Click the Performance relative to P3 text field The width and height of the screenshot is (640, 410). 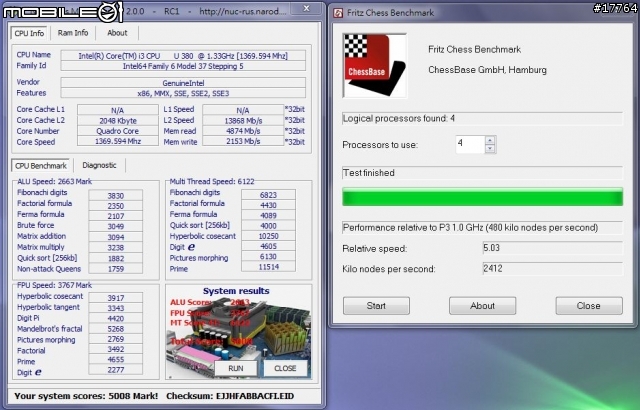pos(482,228)
